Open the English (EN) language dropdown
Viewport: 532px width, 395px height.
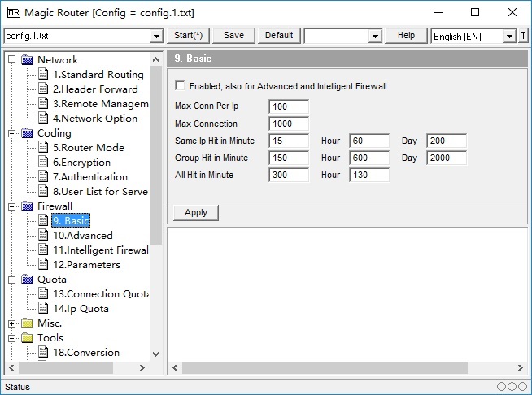(509, 36)
